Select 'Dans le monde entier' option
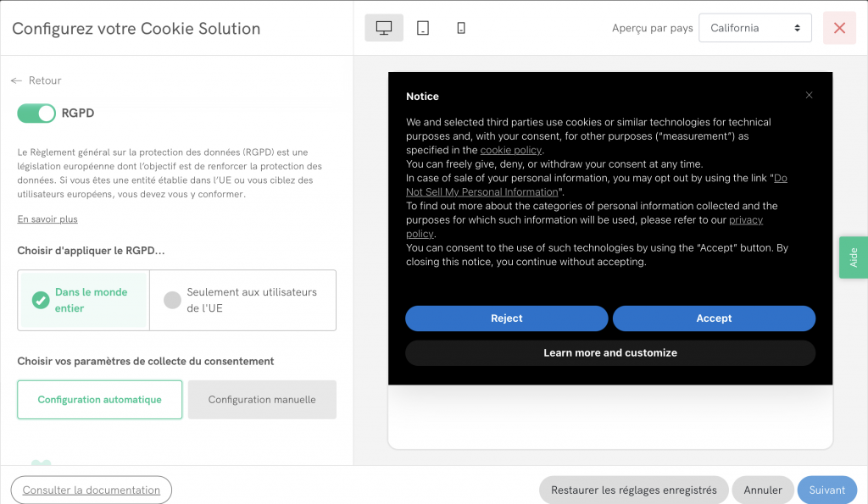868x504 pixels. click(83, 300)
